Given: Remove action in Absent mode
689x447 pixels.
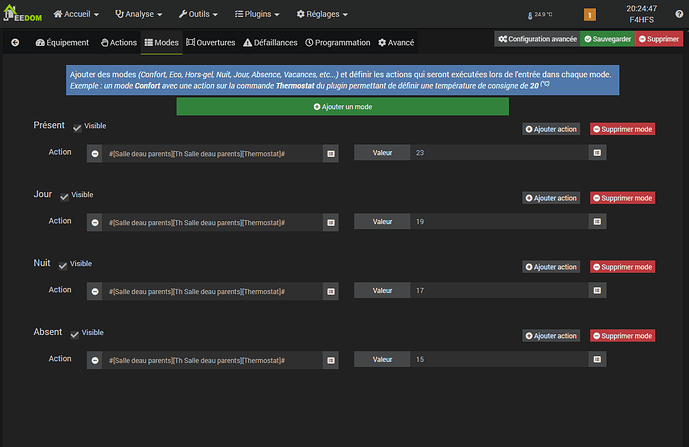Looking at the screenshot, I should (94, 360).
